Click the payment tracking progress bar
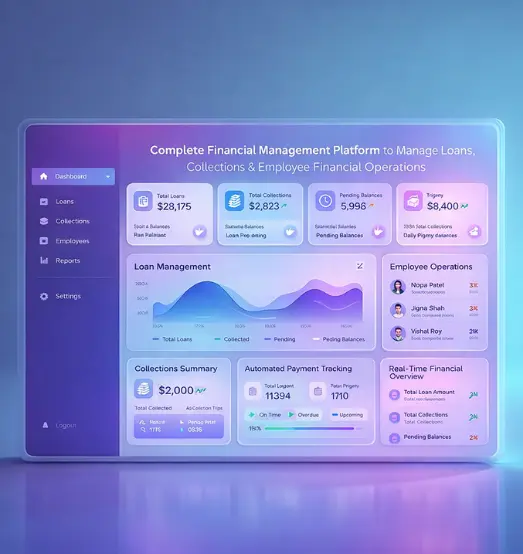The image size is (523, 554). coord(313,429)
